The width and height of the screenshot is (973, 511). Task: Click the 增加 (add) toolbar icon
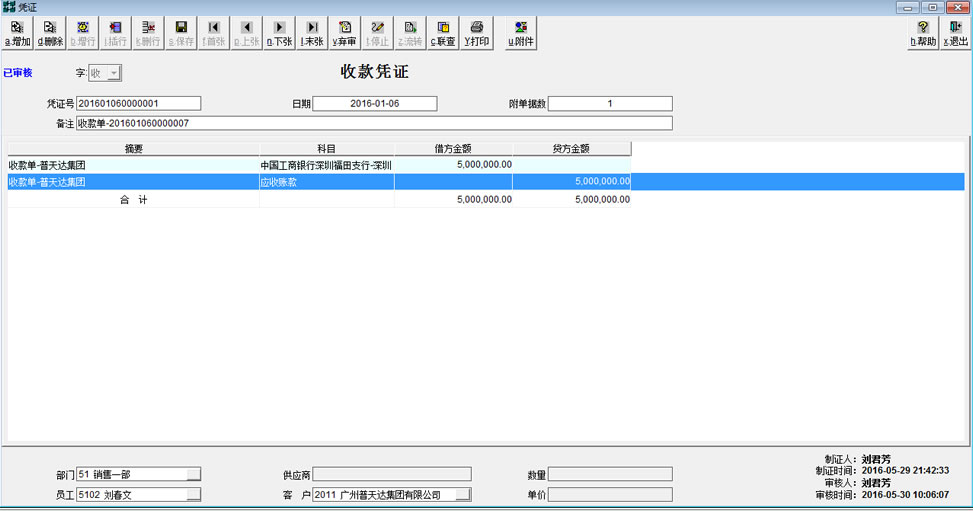pos(17,34)
